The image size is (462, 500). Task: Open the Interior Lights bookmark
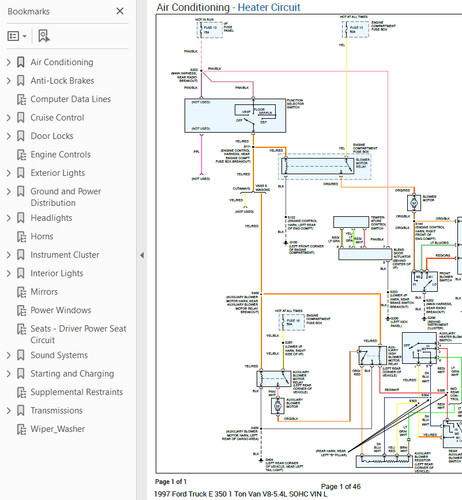tap(57, 273)
